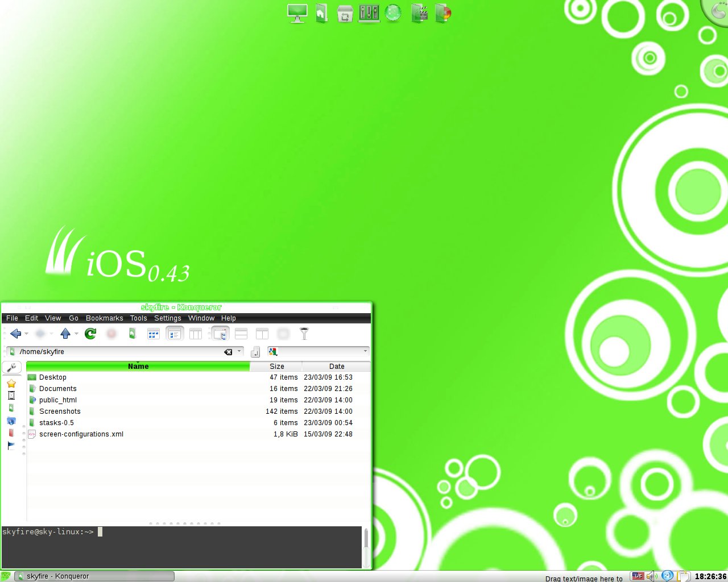
Task: Open the Go menu
Action: pyautogui.click(x=74, y=318)
